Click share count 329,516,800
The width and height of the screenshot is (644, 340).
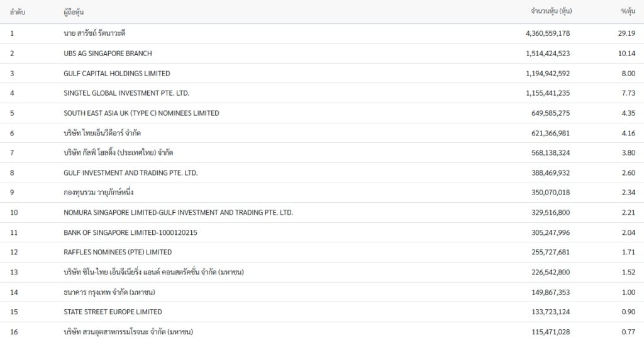pyautogui.click(x=550, y=213)
